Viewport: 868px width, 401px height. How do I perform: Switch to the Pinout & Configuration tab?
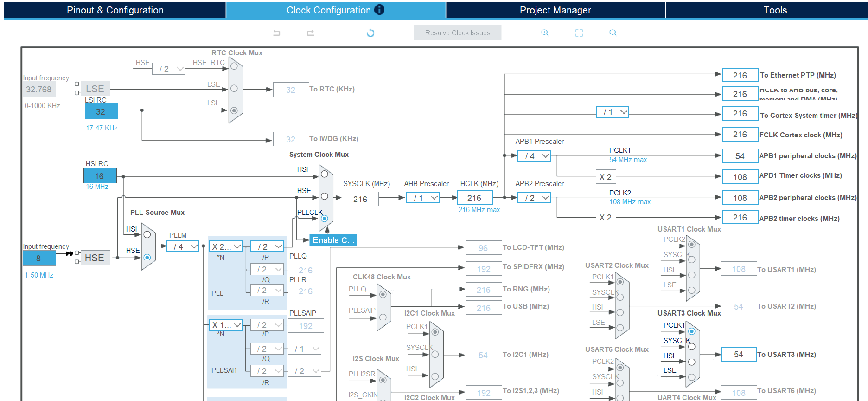[x=115, y=10]
